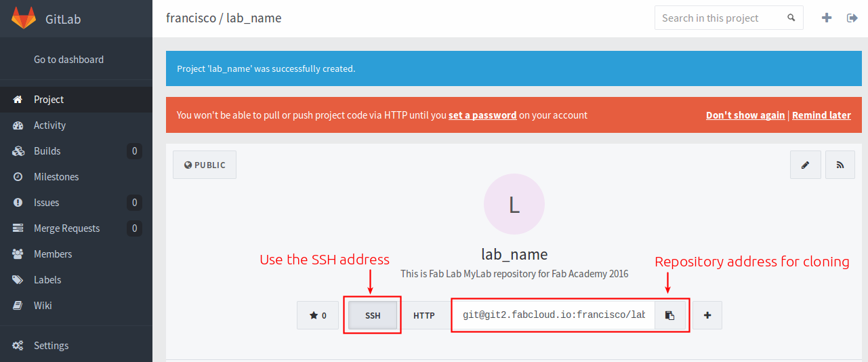The width and height of the screenshot is (868, 362).
Task: Click the plus icon in top bar
Action: point(827,18)
